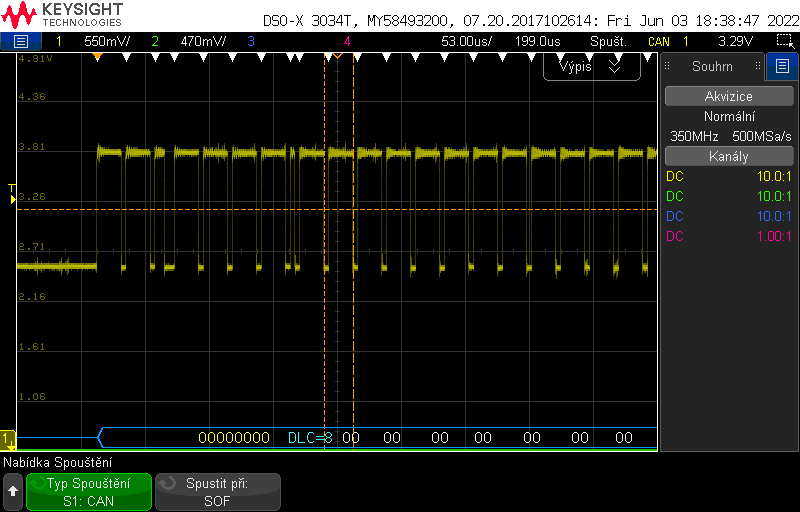Select channel 3 indicator
The height and width of the screenshot is (512, 800).
251,41
